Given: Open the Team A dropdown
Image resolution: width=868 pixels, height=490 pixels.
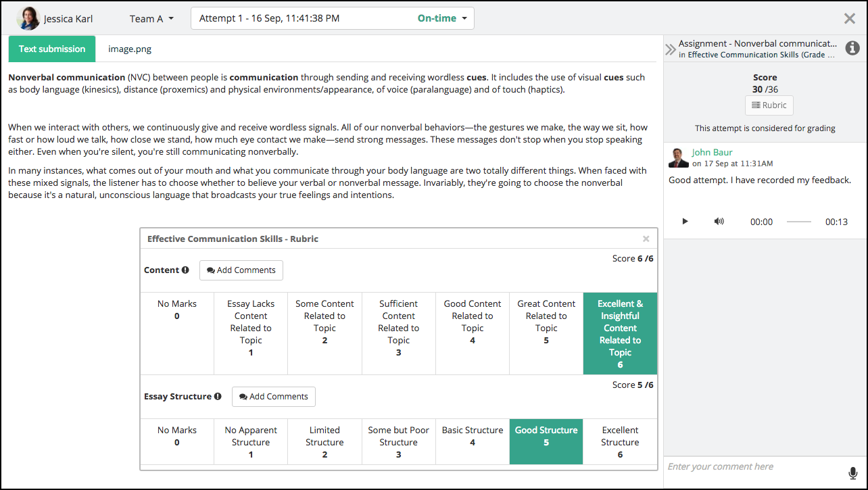Looking at the screenshot, I should 151,19.
